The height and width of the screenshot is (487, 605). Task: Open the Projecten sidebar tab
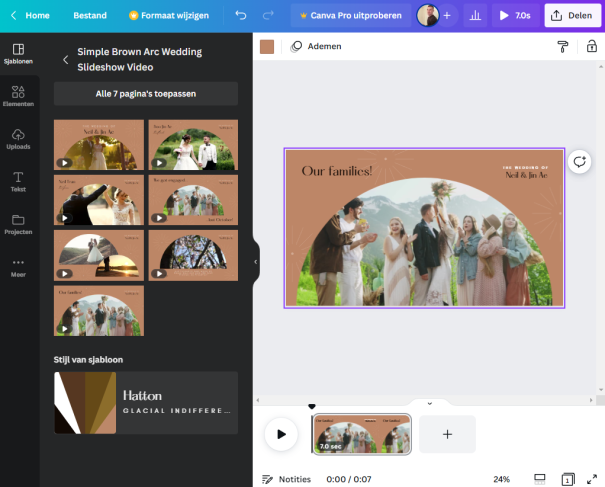pos(18,225)
